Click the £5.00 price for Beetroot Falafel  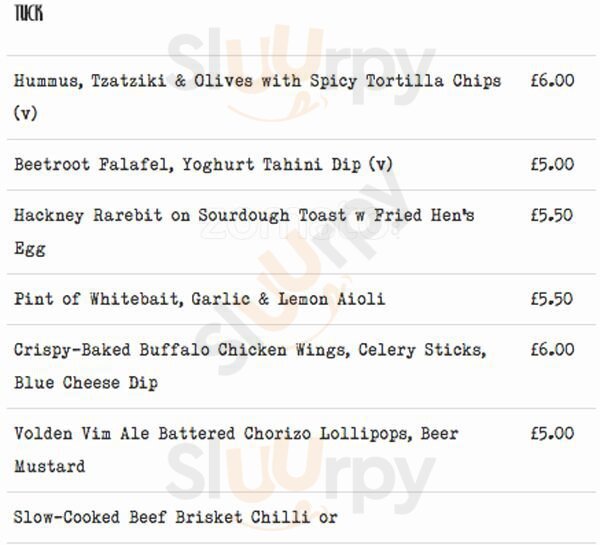pos(552,165)
